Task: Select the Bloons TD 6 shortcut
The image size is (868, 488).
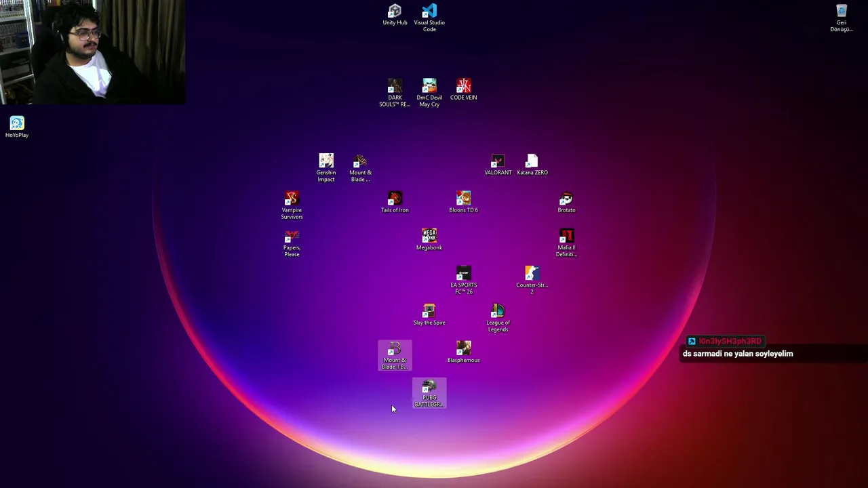Action: point(464,202)
